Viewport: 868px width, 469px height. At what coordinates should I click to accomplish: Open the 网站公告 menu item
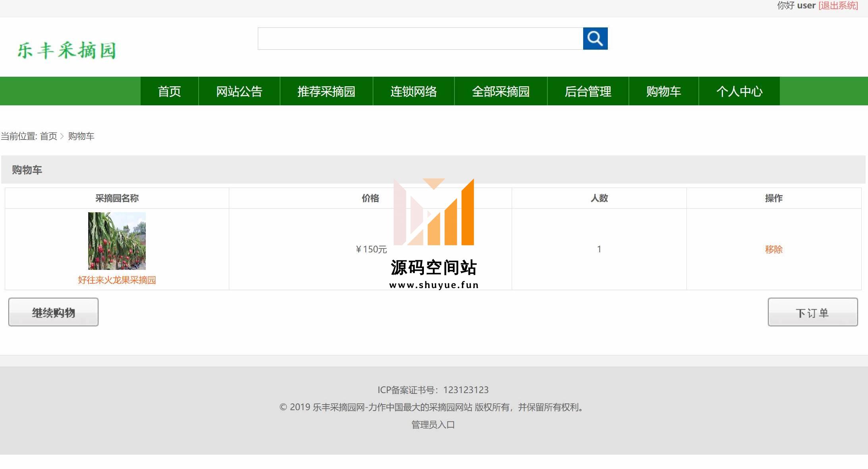tap(239, 91)
